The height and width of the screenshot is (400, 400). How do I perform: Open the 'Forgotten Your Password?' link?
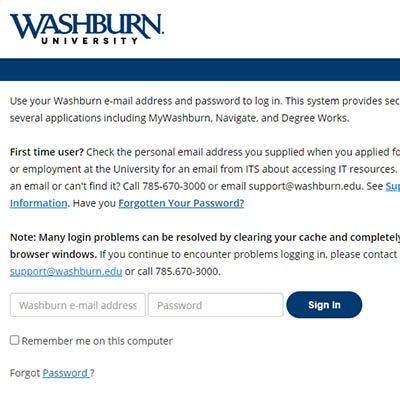click(181, 203)
